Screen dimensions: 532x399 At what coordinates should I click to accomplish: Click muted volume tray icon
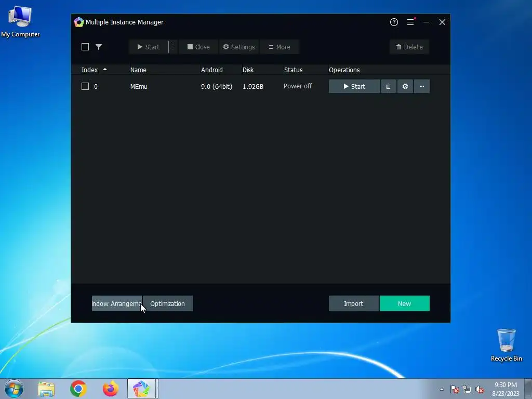tap(480, 389)
